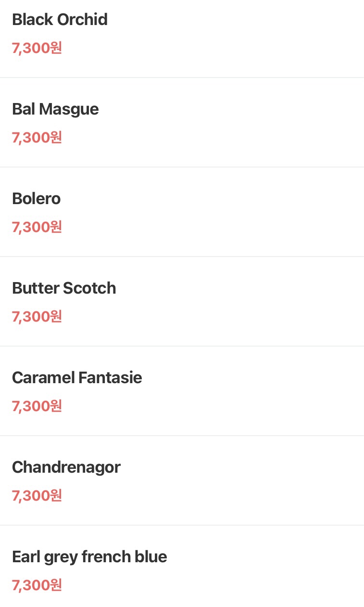Viewport: 364px width, 607px height.
Task: Click the price under Chandrenagor
Action: pyautogui.click(x=37, y=496)
